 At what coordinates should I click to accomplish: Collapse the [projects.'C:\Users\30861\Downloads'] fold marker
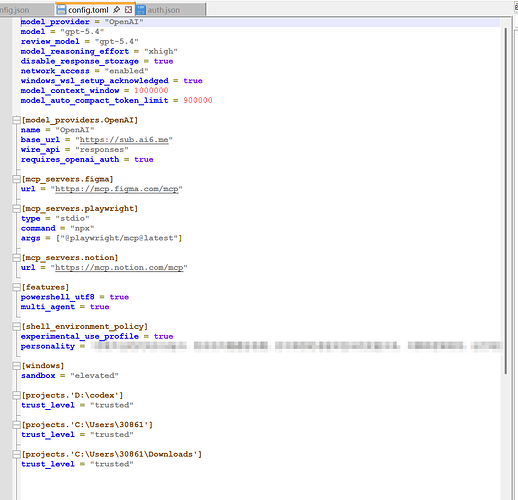coord(16,454)
